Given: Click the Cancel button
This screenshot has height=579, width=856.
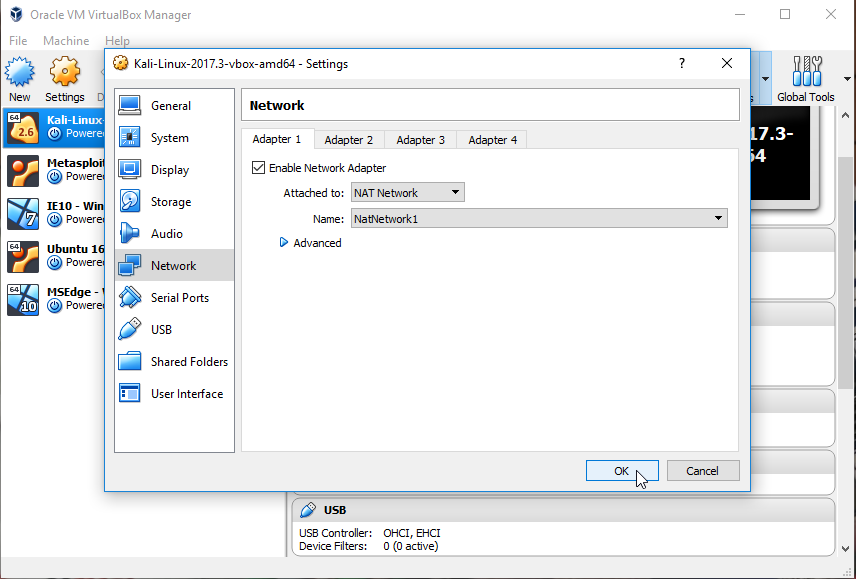Looking at the screenshot, I should pyautogui.click(x=703, y=470).
